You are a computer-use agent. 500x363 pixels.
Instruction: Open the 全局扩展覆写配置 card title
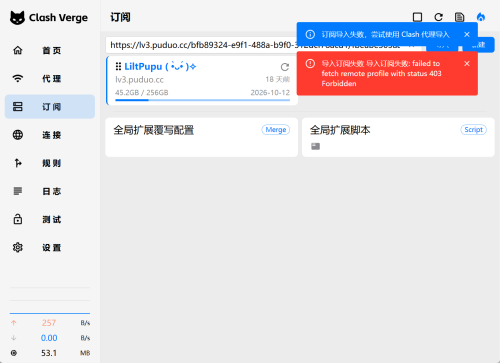(x=154, y=130)
